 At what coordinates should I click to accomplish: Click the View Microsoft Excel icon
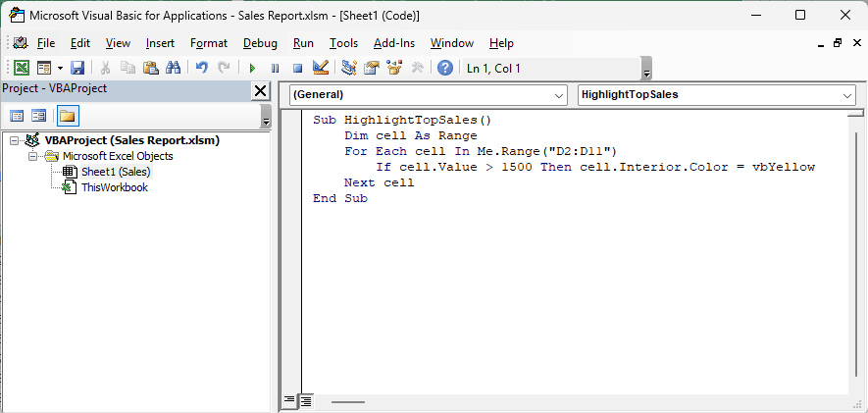click(x=22, y=68)
